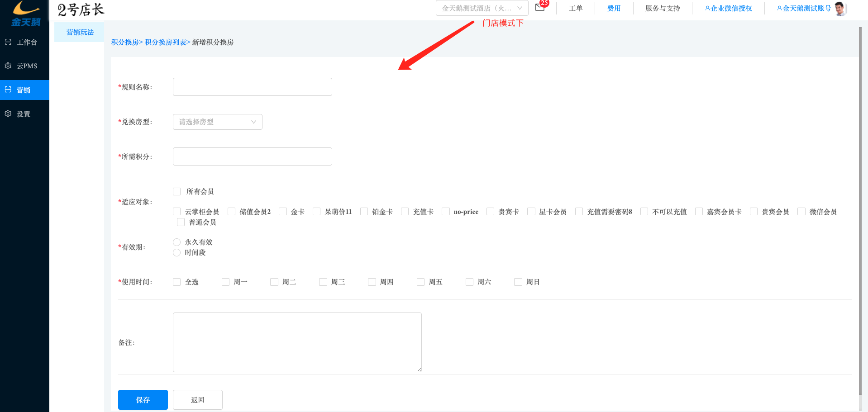The height and width of the screenshot is (412, 868).
Task: Click the user avatar picture
Action: coord(840,8)
